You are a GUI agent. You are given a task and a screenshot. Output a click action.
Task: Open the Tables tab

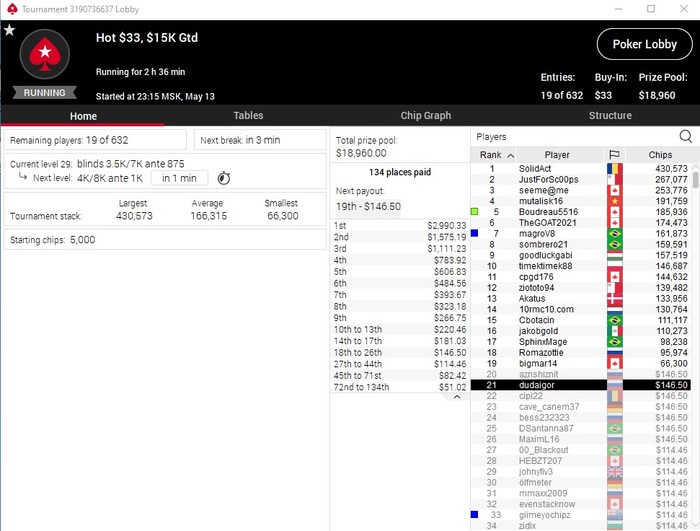(x=248, y=116)
